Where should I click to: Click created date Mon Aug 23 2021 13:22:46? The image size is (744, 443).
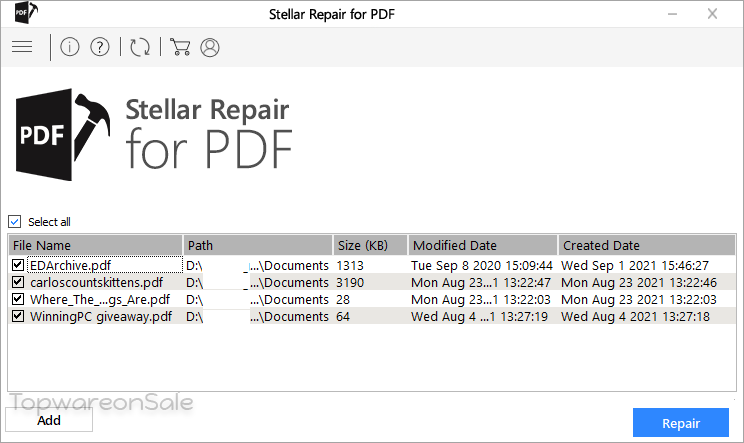click(639, 282)
